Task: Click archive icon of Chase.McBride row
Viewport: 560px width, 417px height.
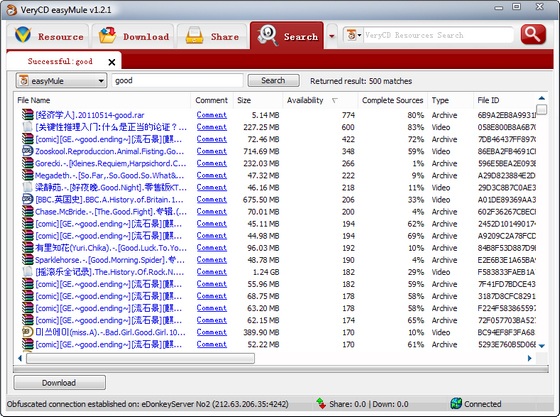Action: click(28, 212)
